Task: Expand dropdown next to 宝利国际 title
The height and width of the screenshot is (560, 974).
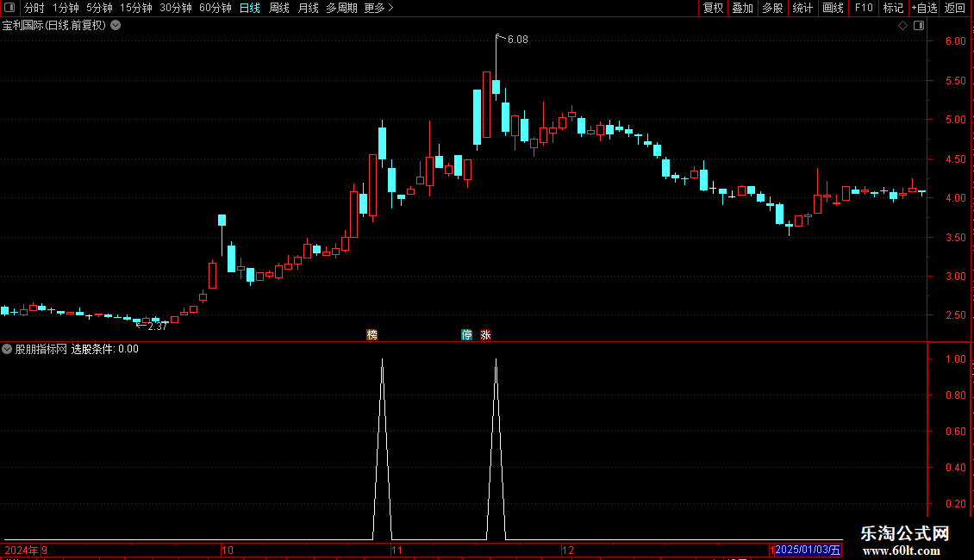Action: click(x=116, y=26)
